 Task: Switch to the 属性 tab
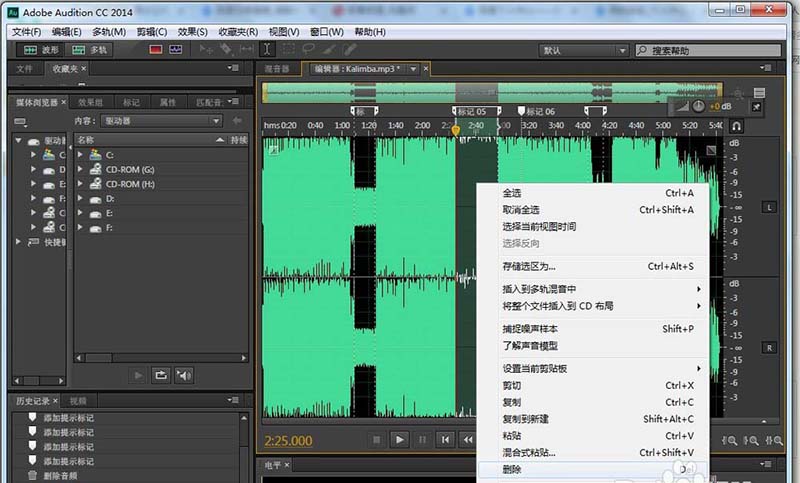168,103
